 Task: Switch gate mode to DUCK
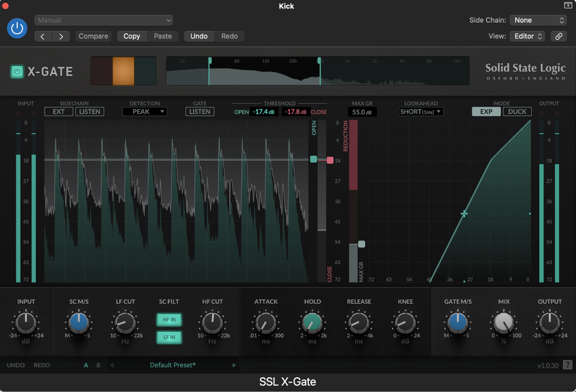click(x=517, y=112)
